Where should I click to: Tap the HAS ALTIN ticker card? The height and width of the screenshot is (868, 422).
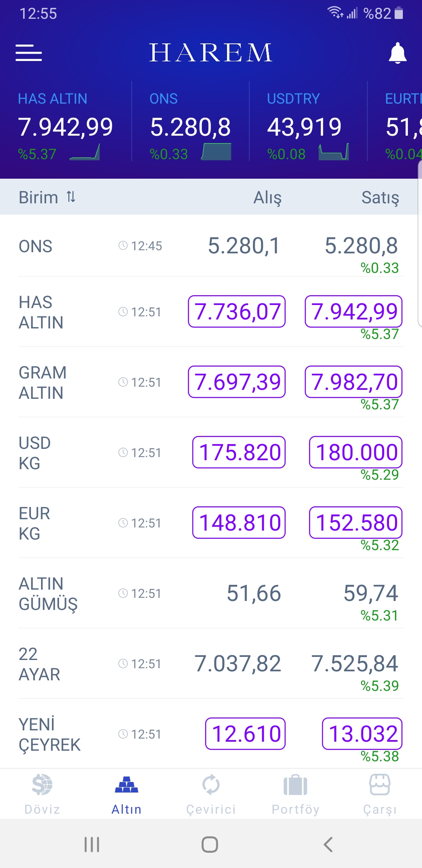coord(66,126)
